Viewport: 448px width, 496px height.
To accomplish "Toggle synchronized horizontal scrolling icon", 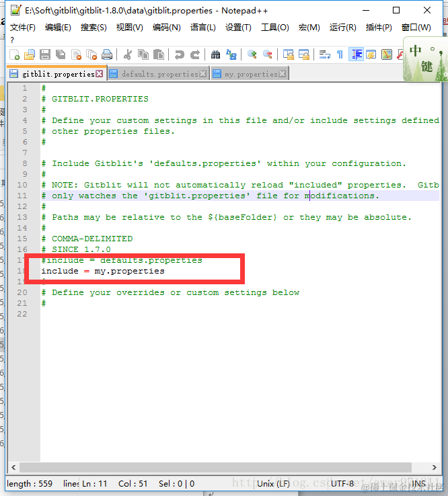I will (303, 54).
